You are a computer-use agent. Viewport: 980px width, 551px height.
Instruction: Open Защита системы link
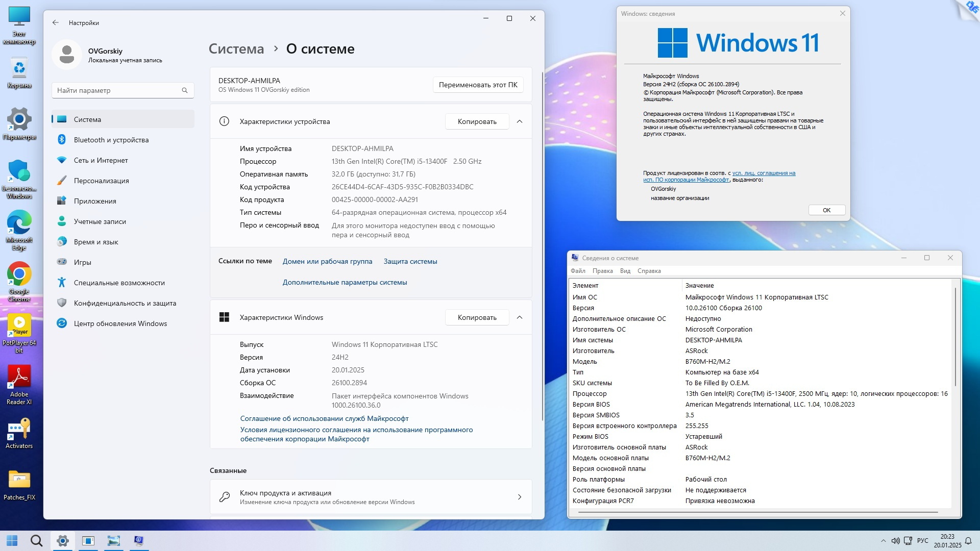[x=410, y=261]
